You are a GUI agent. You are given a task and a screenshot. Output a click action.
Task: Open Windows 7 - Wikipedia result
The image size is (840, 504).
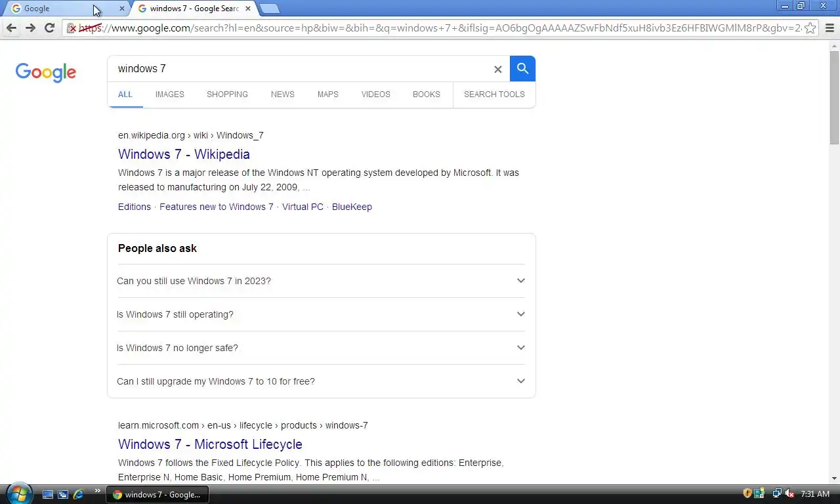tap(184, 154)
